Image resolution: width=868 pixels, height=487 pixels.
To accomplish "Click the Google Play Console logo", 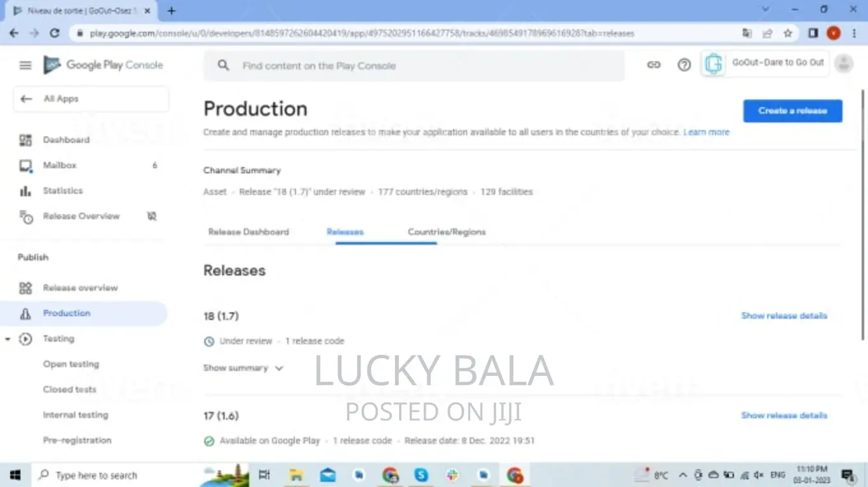I will click(104, 65).
